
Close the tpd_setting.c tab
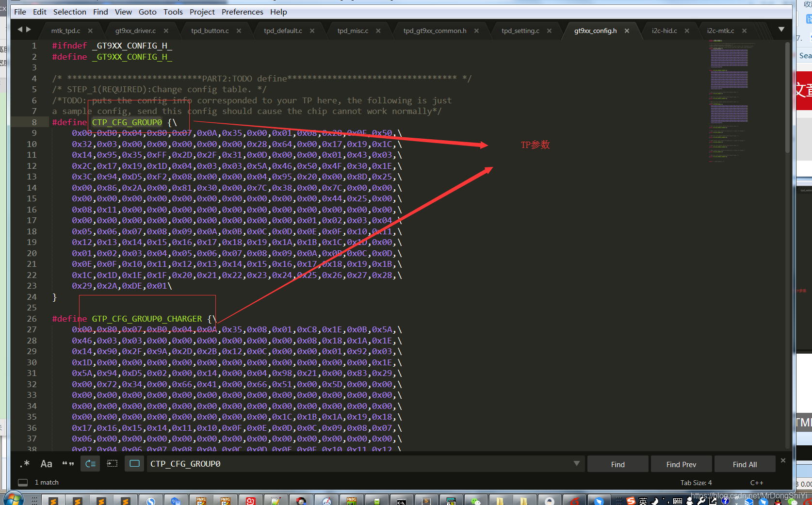click(x=549, y=31)
